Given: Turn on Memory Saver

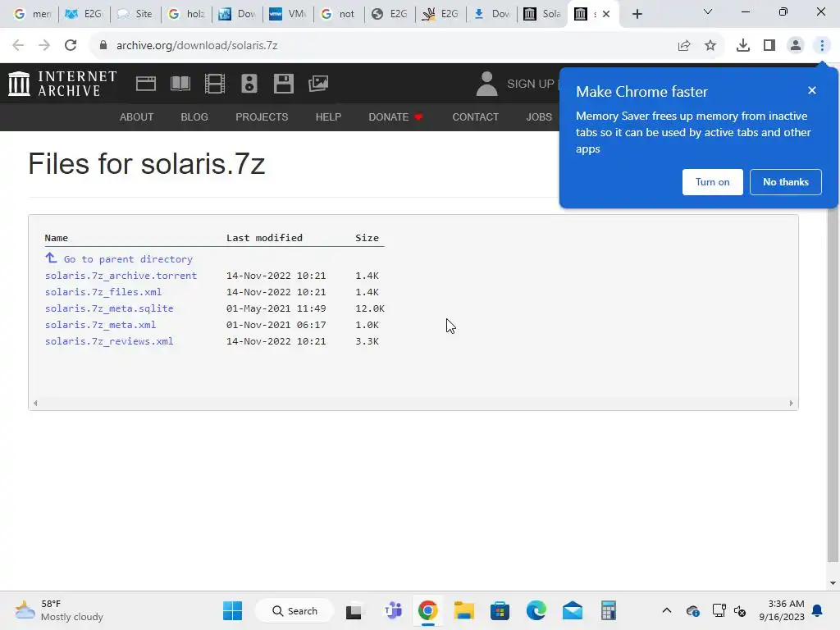Looking at the screenshot, I should pos(713,182).
